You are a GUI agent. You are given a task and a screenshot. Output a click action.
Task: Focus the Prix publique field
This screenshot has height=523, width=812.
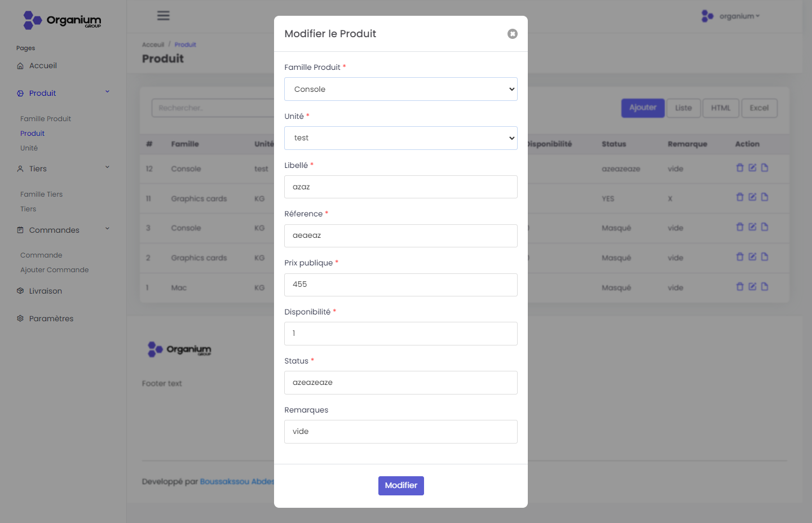tap(400, 285)
